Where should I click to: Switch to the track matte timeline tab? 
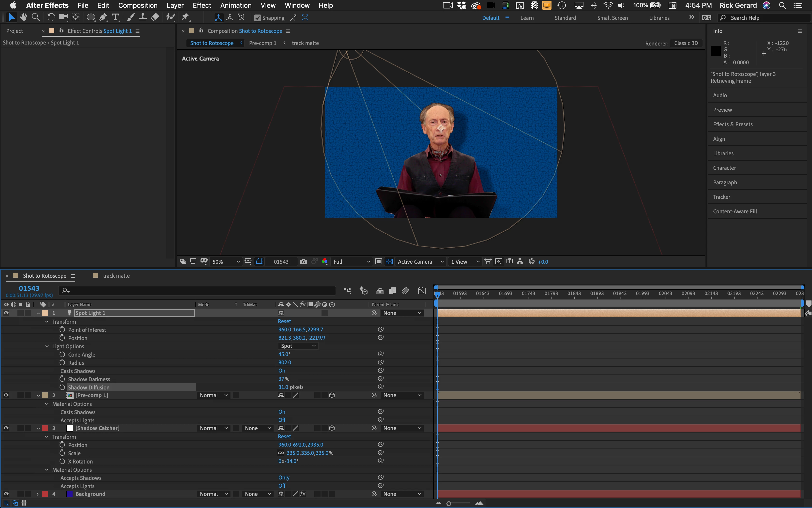116,276
